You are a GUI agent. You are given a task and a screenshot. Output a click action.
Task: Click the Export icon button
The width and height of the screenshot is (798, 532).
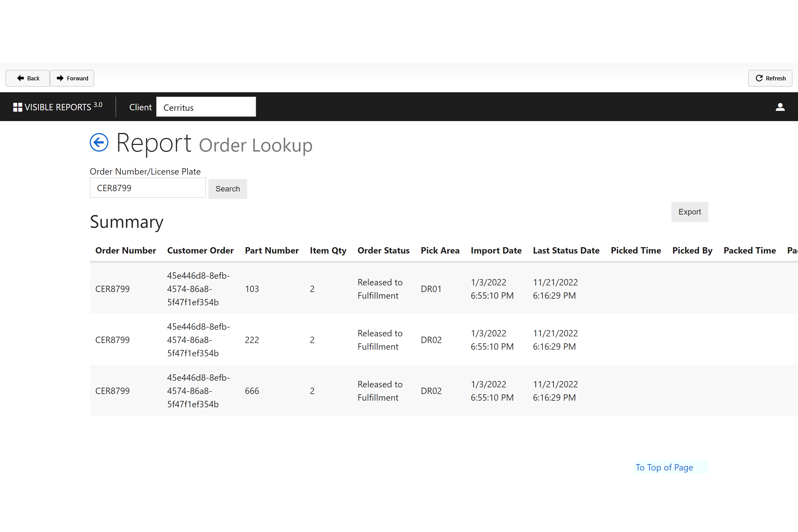pos(689,211)
